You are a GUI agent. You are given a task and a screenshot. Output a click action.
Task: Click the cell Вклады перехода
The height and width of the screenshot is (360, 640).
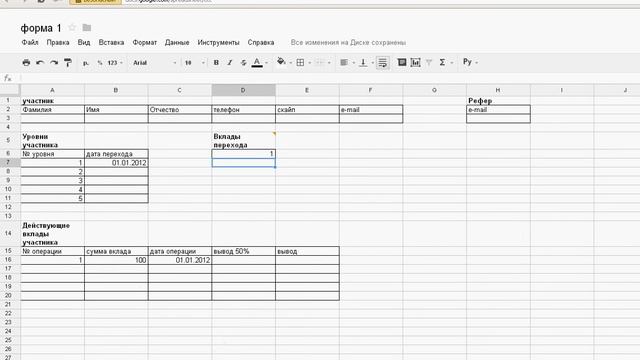(244, 140)
